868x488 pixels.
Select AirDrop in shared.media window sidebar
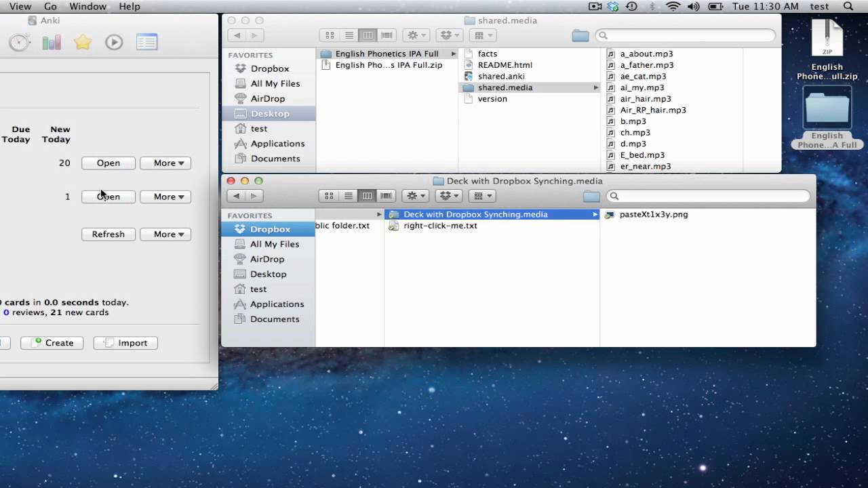point(268,98)
